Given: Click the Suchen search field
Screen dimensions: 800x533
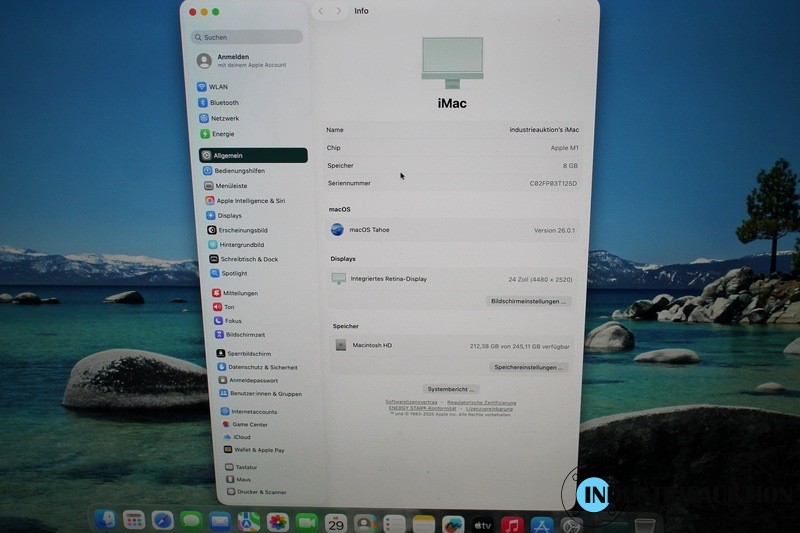Looking at the screenshot, I should (247, 37).
